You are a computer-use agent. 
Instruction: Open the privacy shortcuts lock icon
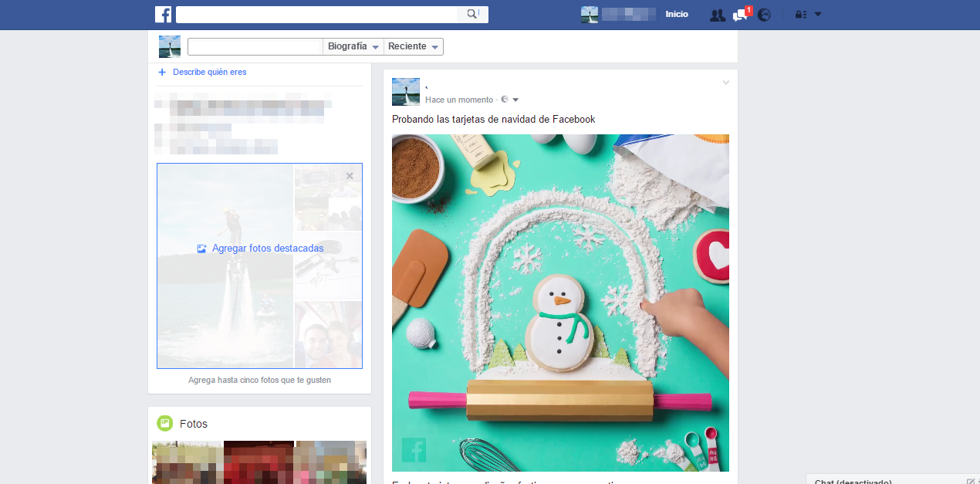pyautogui.click(x=800, y=15)
